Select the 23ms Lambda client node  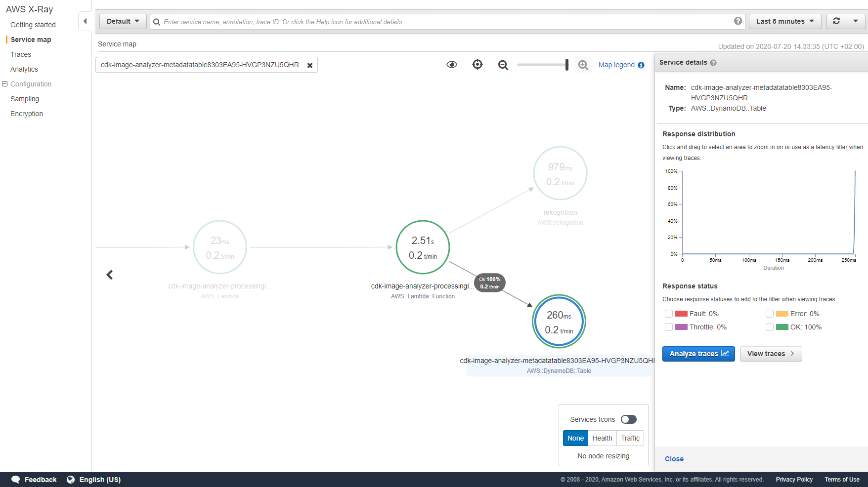click(220, 247)
